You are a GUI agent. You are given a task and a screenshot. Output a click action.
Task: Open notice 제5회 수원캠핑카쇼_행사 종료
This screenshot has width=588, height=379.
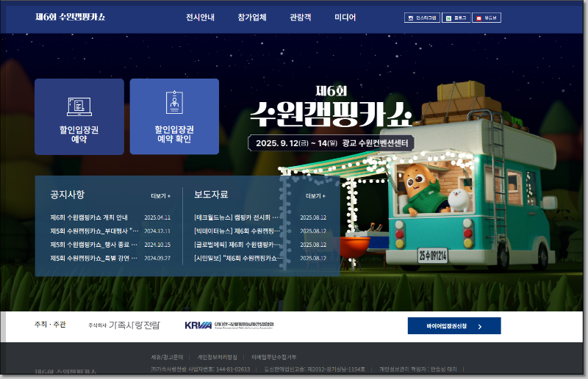(94, 245)
